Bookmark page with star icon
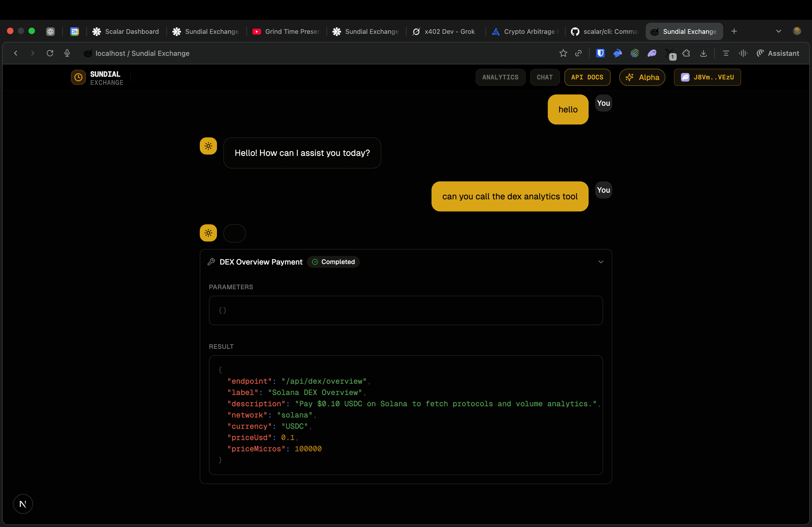 563,53
